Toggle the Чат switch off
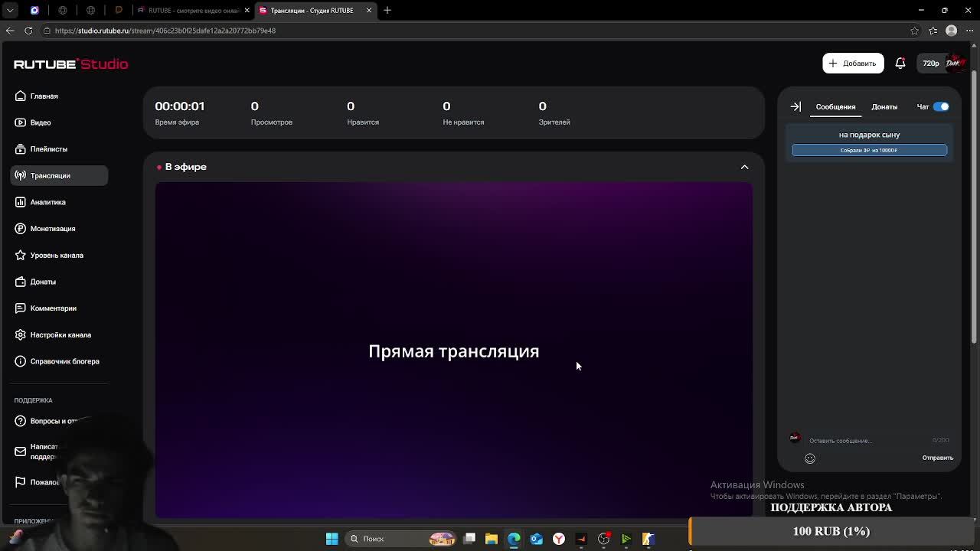980x551 pixels. pos(941,106)
